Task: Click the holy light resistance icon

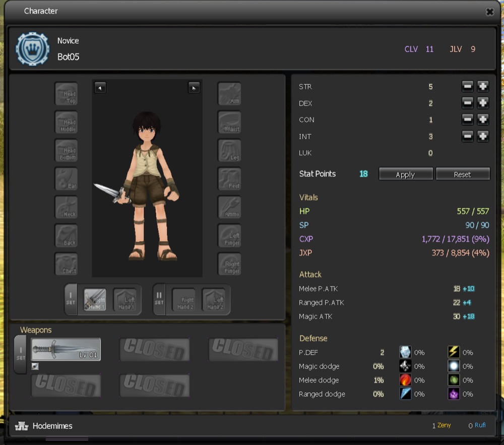Action: pos(454,366)
